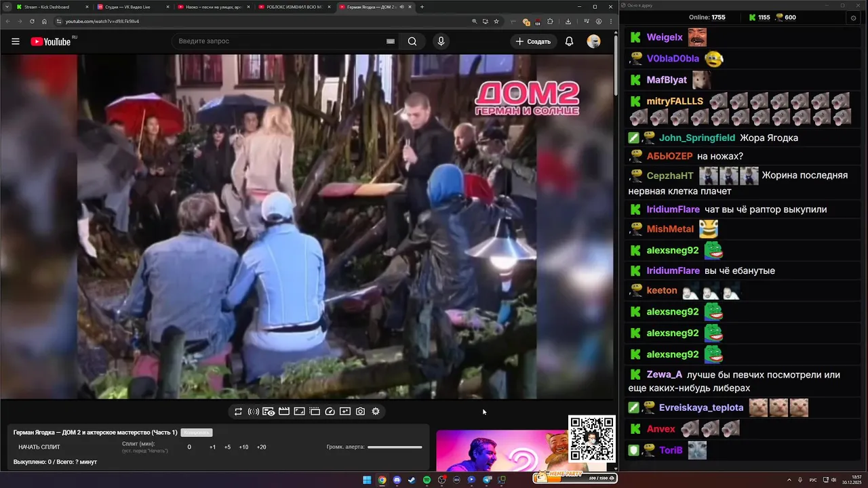Adjust the Громк. алерта slider
868x488 pixels.
[395, 447]
